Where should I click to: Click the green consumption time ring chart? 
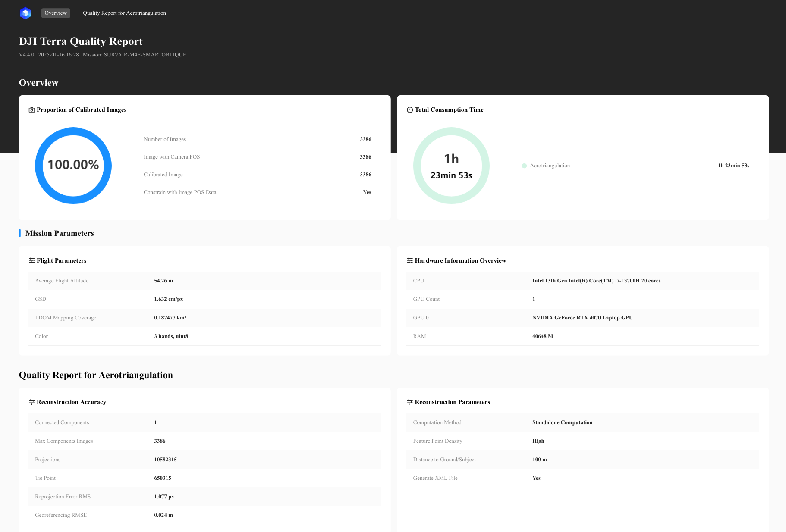tap(451, 166)
